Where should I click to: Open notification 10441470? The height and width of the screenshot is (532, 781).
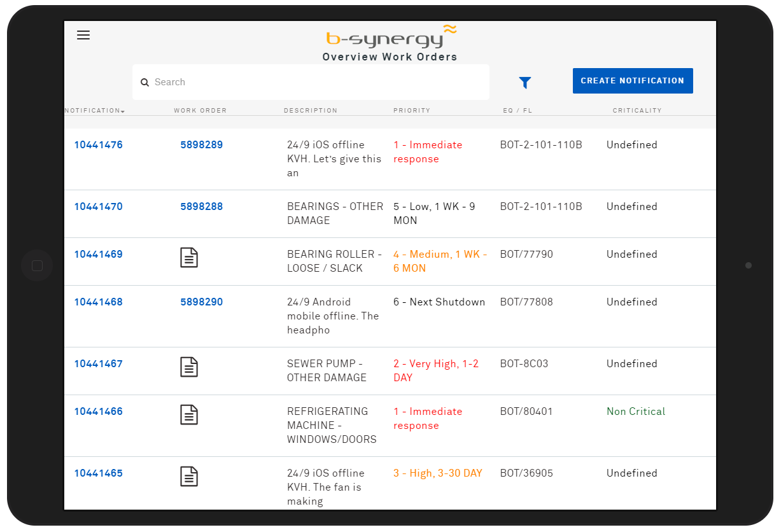point(99,207)
